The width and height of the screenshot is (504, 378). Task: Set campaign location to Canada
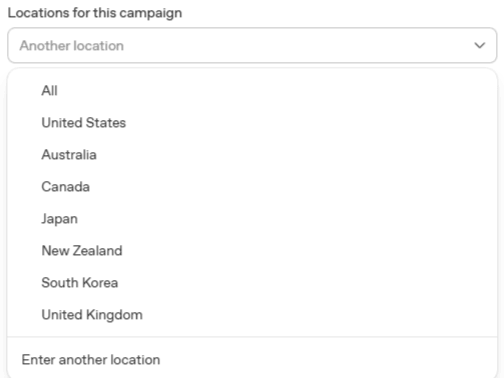[252, 187]
